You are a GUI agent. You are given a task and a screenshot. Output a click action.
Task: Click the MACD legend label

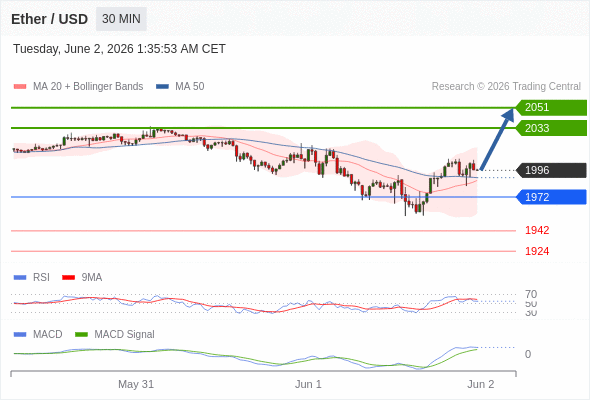[48, 335]
